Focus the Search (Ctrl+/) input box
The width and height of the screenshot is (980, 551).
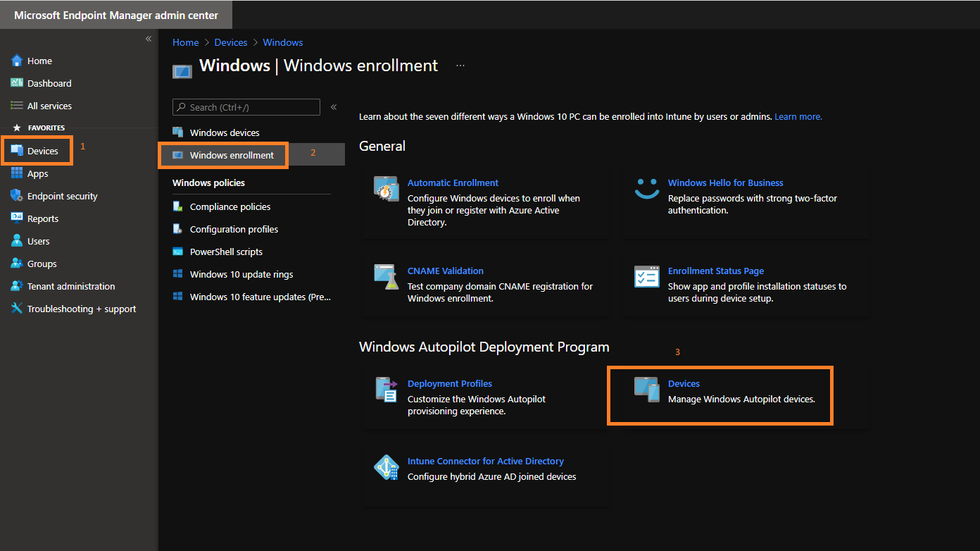pos(246,107)
